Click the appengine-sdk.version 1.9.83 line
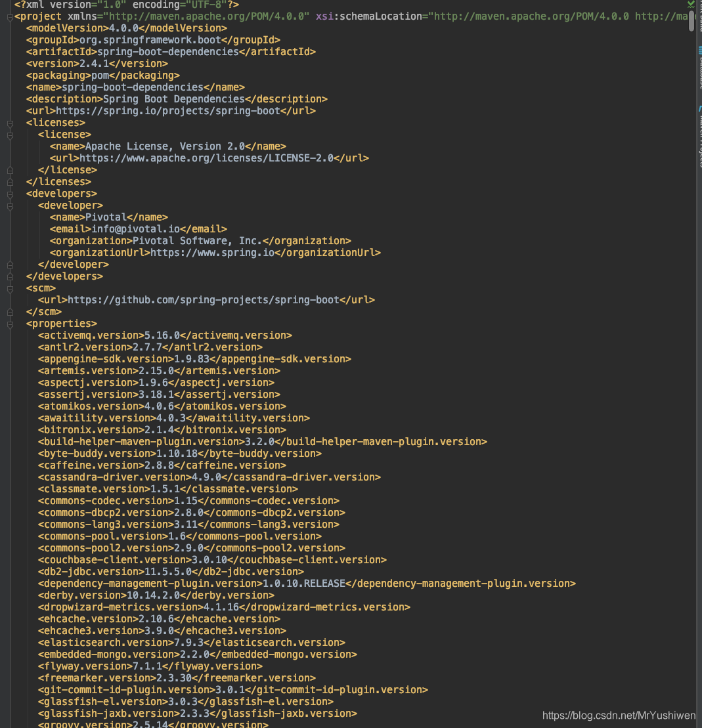702x728 pixels. click(x=195, y=359)
